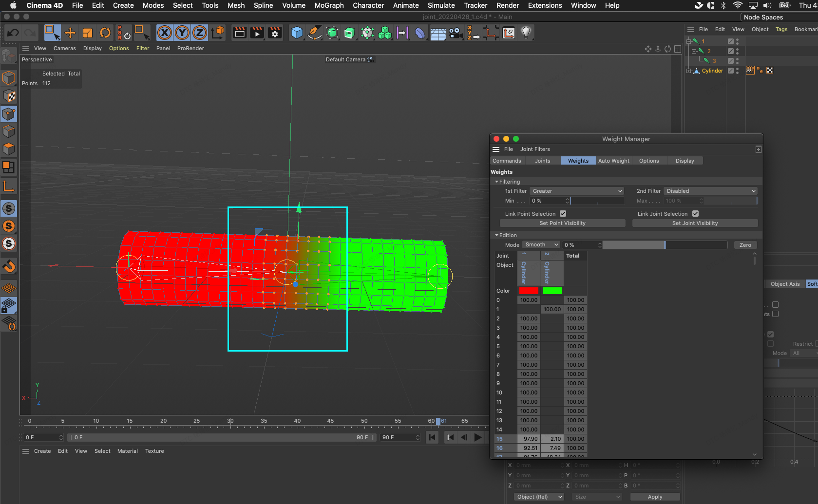This screenshot has height=504, width=818.
Task: Open the Character menu
Action: pos(368,5)
